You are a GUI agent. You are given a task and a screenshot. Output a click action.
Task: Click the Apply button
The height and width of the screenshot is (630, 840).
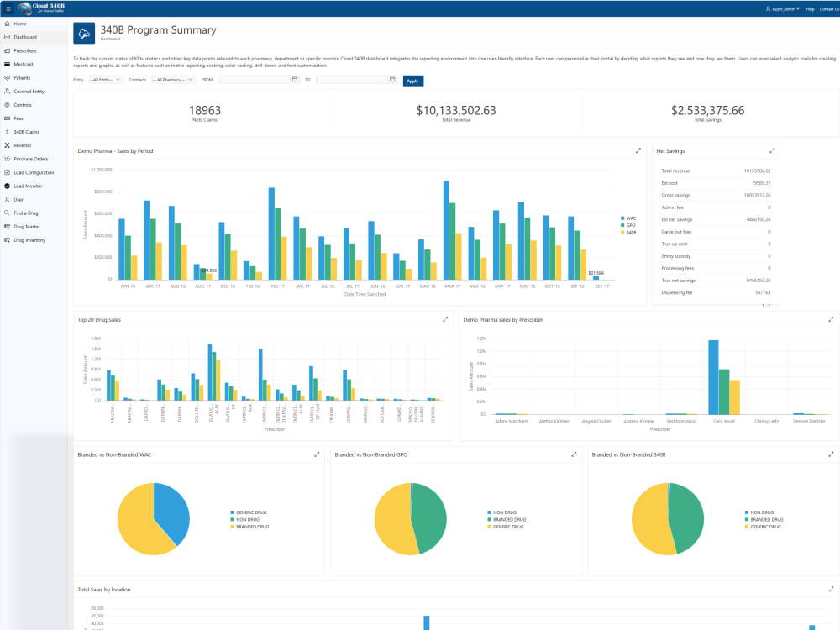[x=412, y=81]
